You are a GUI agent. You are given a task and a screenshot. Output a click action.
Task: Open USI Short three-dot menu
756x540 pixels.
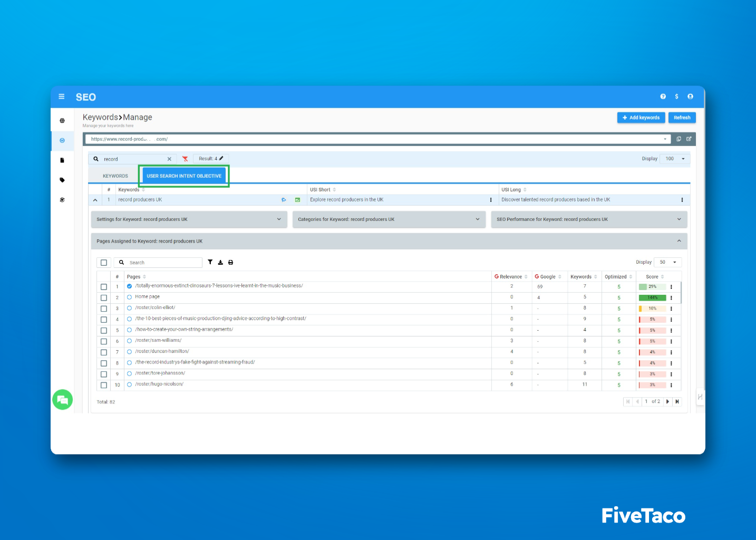(491, 200)
